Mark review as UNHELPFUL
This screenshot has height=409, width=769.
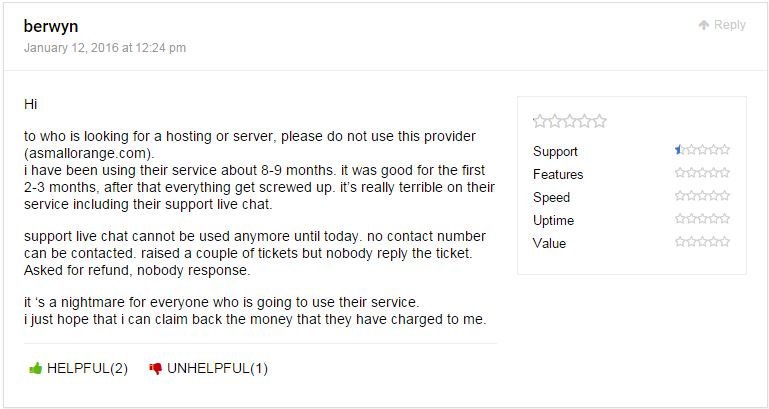pyautogui.click(x=208, y=369)
